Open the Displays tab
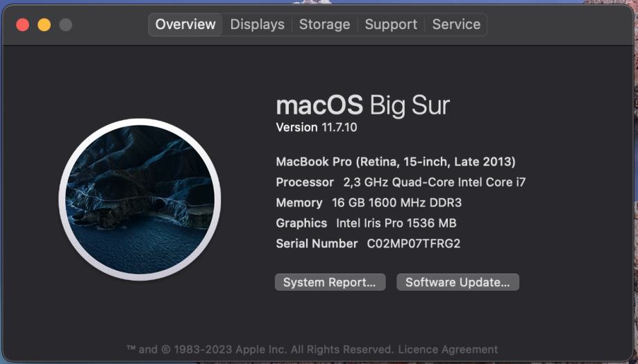 [x=257, y=24]
